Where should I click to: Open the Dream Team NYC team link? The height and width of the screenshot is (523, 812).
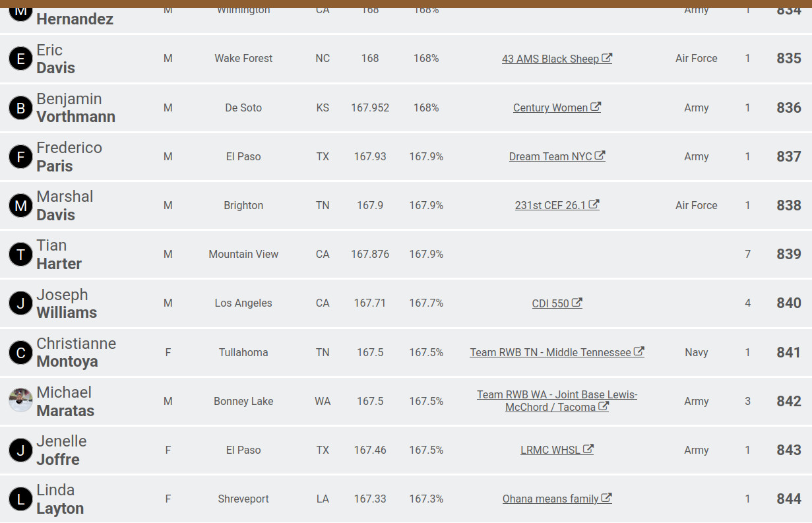(x=550, y=157)
